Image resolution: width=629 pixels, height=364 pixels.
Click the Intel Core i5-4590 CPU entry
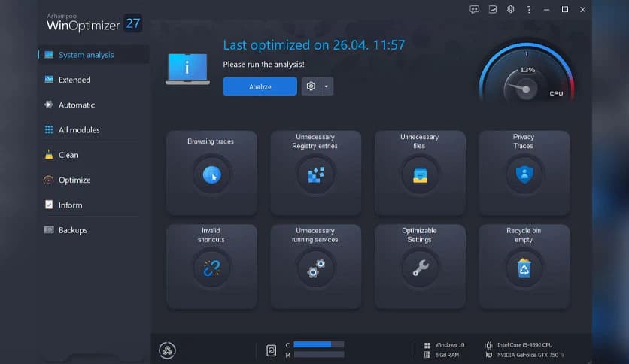(519, 345)
